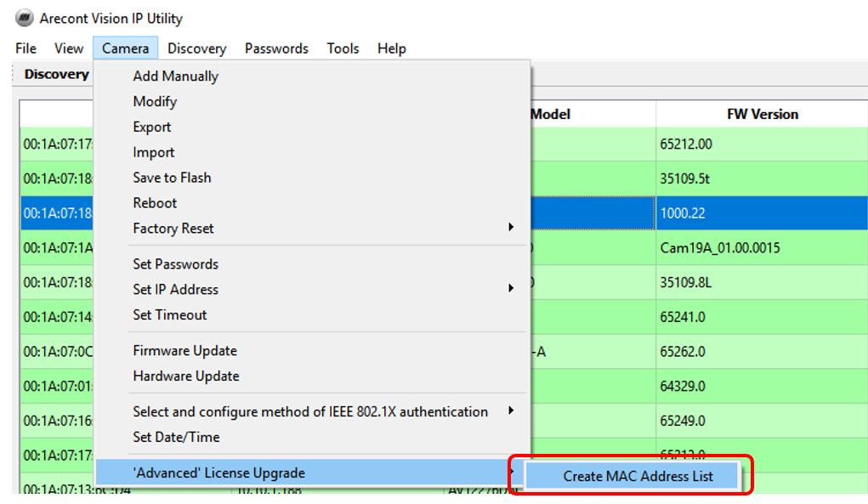868x504 pixels.
Task: Open the View menu
Action: tap(67, 48)
